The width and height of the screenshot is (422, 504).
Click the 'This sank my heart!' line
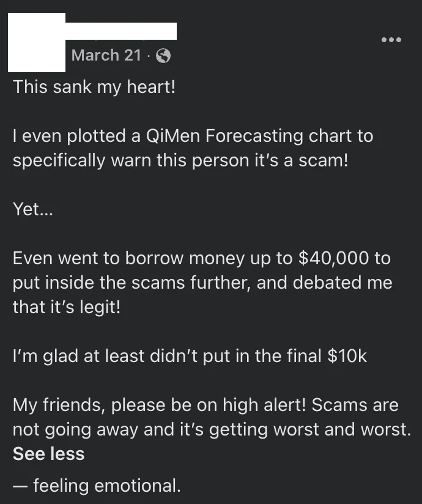pyautogui.click(x=94, y=87)
